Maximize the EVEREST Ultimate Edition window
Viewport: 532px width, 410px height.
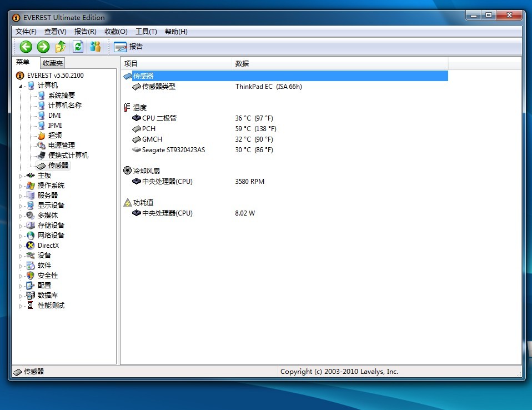click(x=489, y=15)
